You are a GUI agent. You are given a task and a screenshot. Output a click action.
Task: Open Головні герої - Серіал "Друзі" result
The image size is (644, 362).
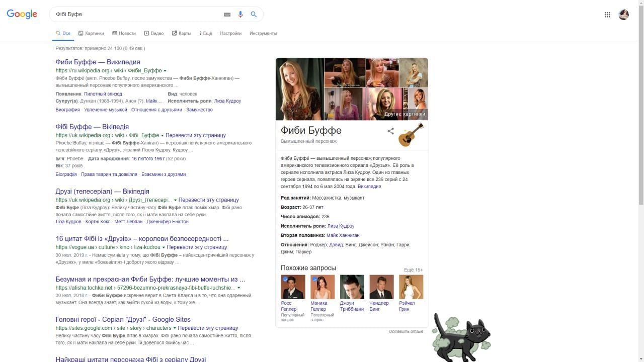[x=123, y=319]
